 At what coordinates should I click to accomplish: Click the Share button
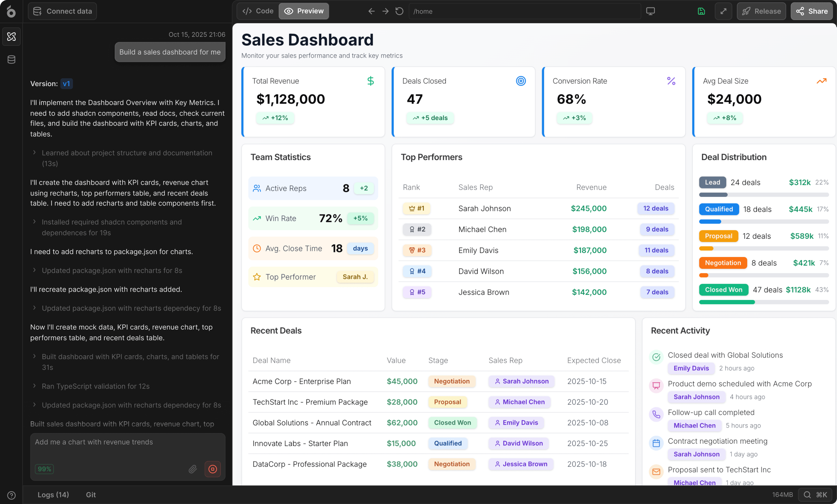(x=811, y=11)
